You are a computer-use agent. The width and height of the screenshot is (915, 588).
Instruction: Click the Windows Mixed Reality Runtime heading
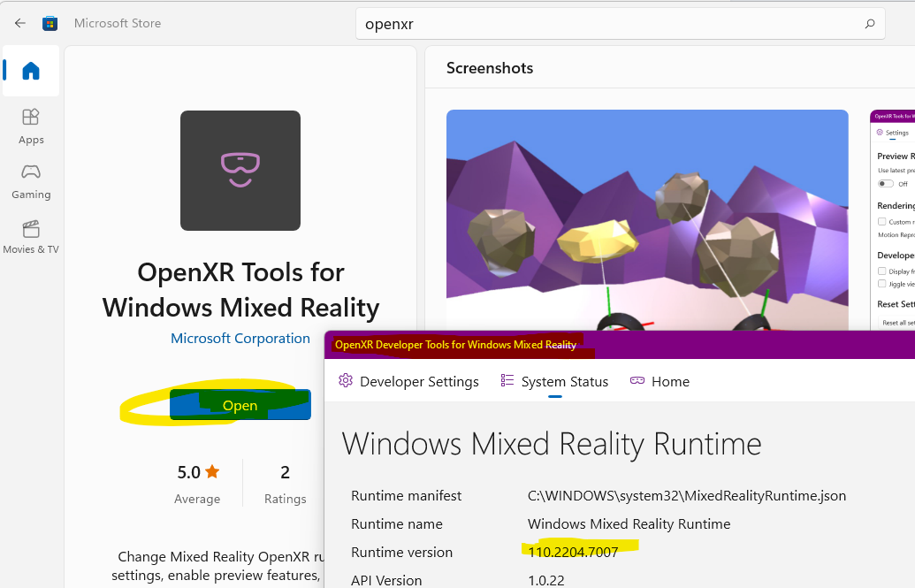pyautogui.click(x=552, y=445)
